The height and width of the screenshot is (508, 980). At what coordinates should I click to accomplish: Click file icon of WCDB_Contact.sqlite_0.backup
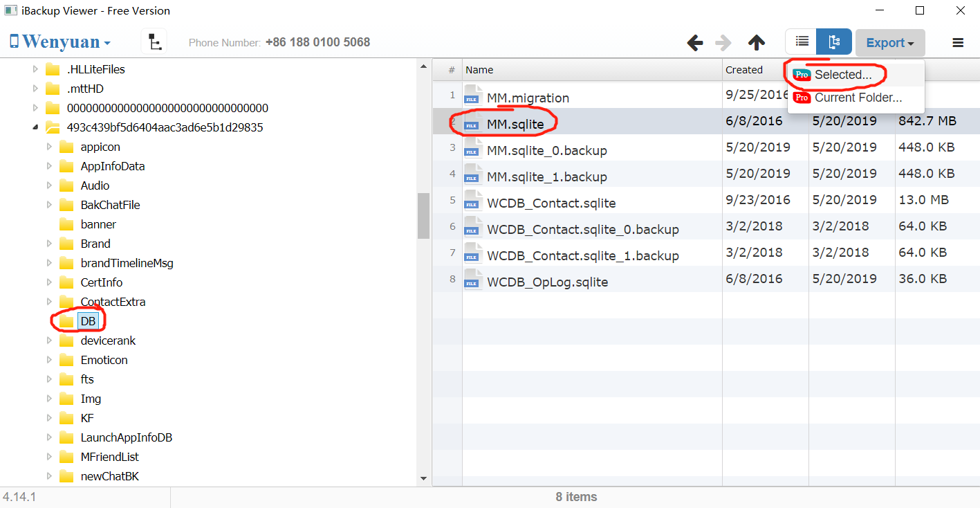(473, 226)
